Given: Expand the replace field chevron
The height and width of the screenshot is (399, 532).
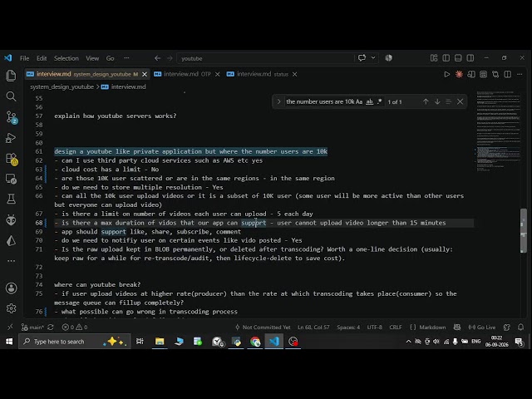Looking at the screenshot, I should (278, 101).
